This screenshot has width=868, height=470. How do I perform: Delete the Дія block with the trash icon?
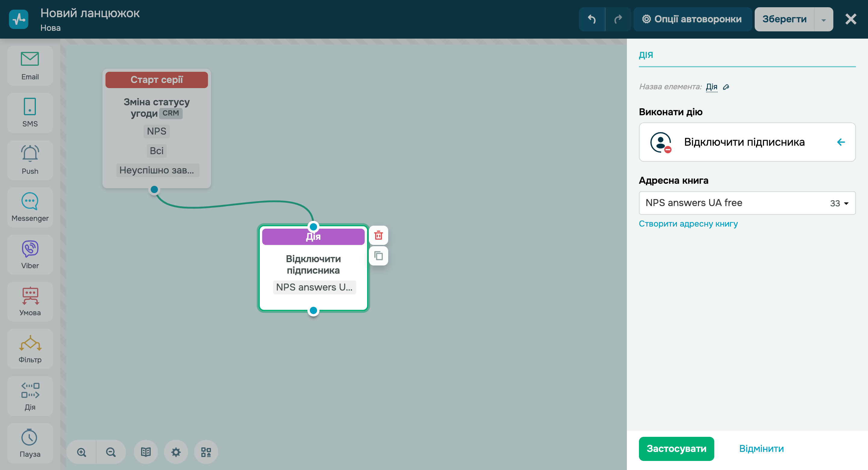[379, 235]
